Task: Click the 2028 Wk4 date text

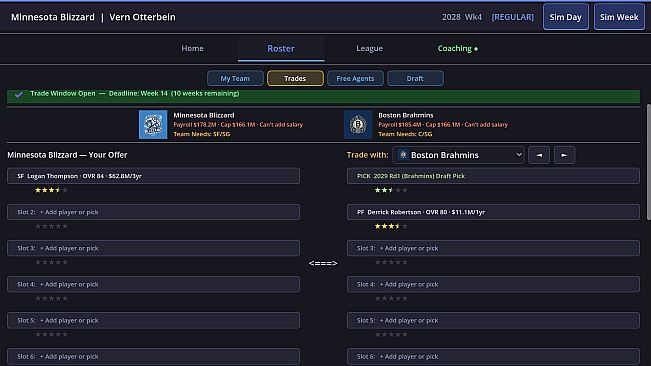Action: (462, 17)
